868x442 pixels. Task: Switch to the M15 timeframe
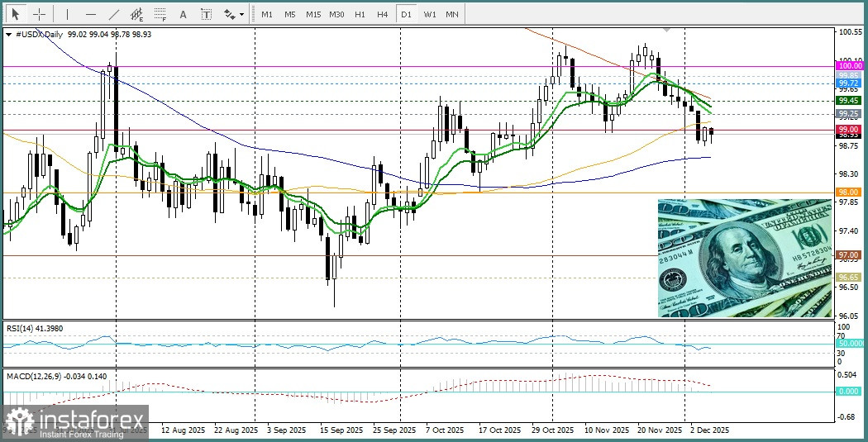[x=312, y=14]
